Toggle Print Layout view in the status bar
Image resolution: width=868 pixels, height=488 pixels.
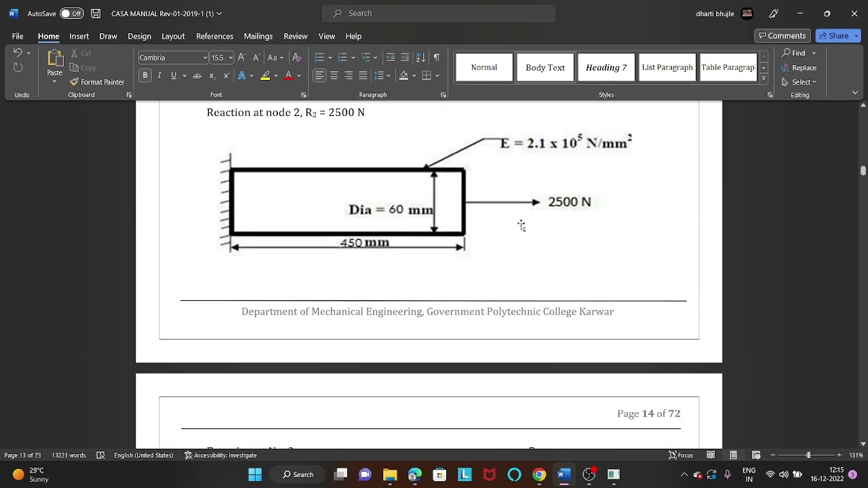pos(733,455)
